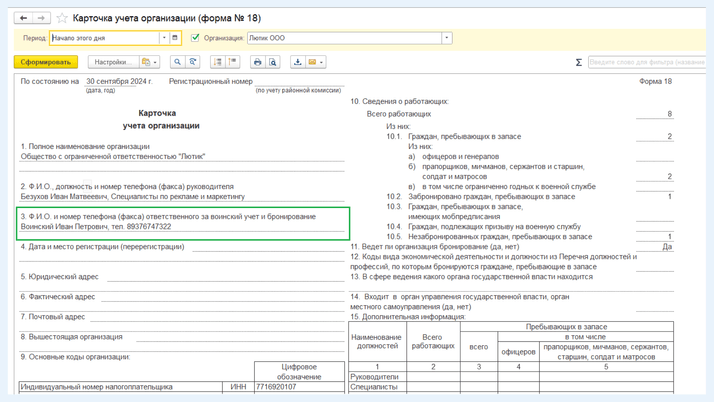Click the forward navigation arrow
The width and height of the screenshot is (714, 402).
pyautogui.click(x=41, y=18)
